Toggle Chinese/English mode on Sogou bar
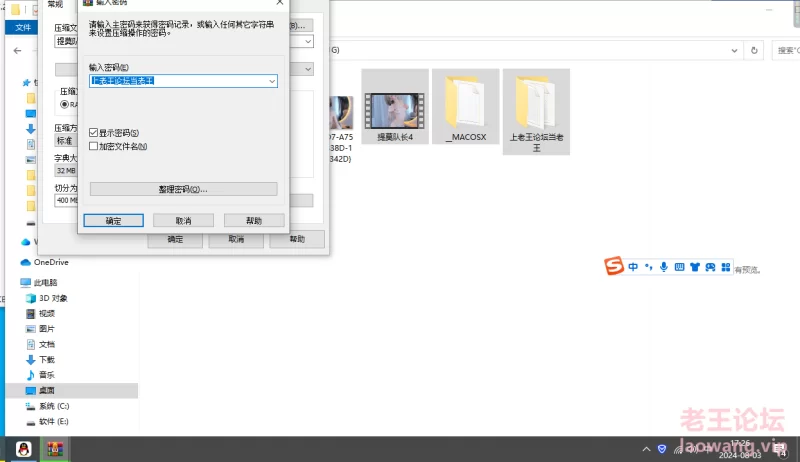 point(633,267)
